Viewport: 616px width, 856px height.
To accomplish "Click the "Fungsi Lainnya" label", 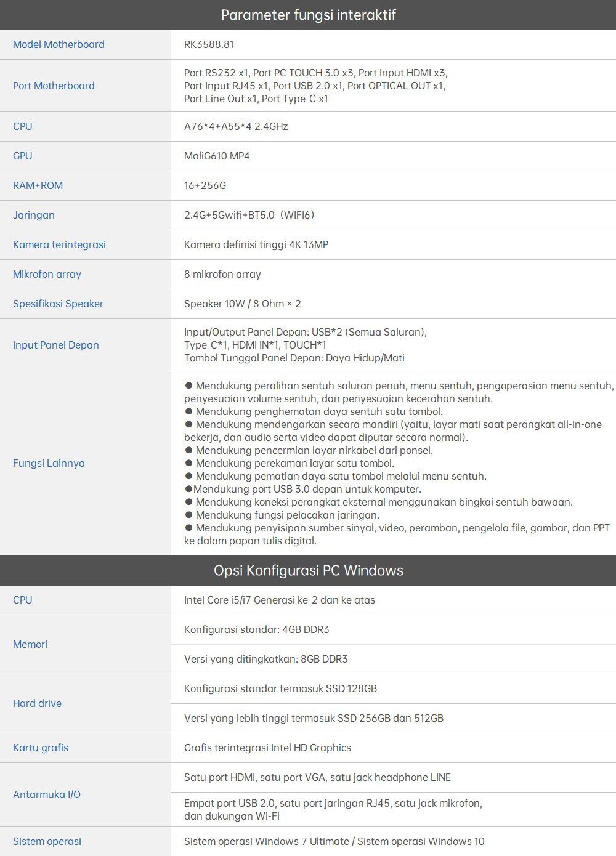I will click(49, 463).
